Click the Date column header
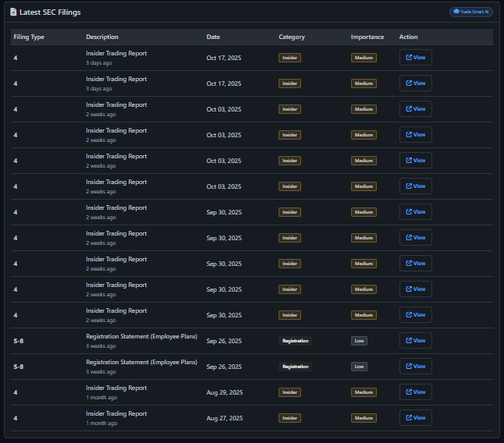The width and height of the screenshot is (504, 443). 213,37
